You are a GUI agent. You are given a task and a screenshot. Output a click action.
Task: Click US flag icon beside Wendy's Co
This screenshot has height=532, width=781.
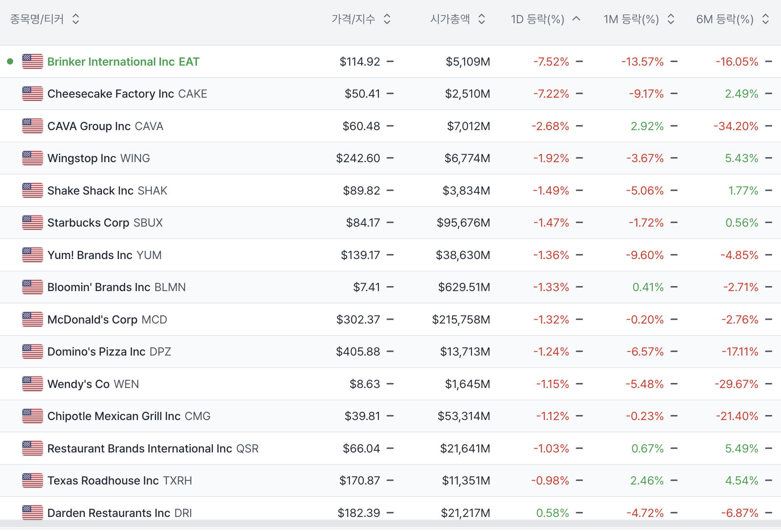coord(32,384)
